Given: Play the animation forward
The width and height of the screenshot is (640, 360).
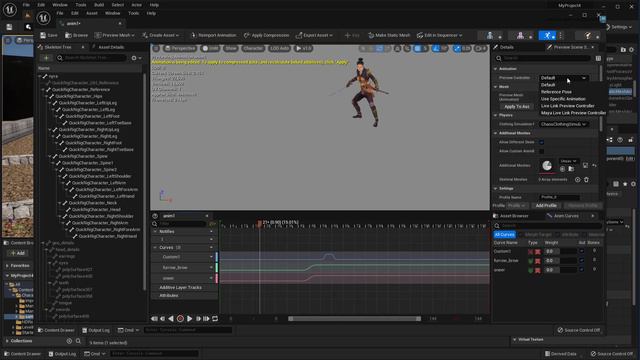Looking at the screenshot, I should point(189,319).
